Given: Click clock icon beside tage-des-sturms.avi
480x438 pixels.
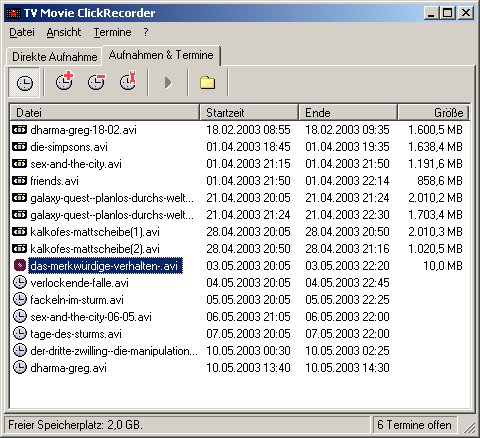Looking at the screenshot, I should [x=20, y=334].
